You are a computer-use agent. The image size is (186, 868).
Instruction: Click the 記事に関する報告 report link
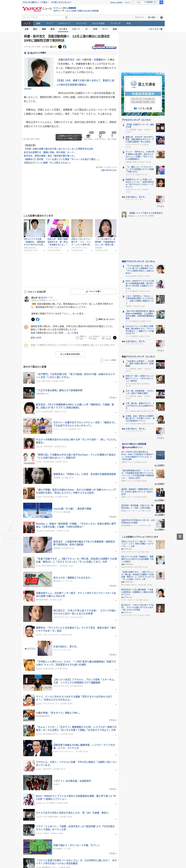tap(31, 139)
